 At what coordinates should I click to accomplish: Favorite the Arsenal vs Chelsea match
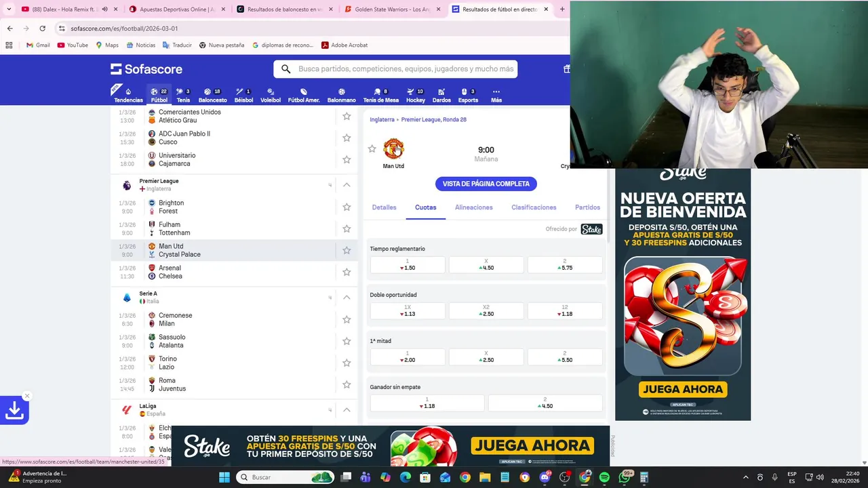tap(347, 272)
